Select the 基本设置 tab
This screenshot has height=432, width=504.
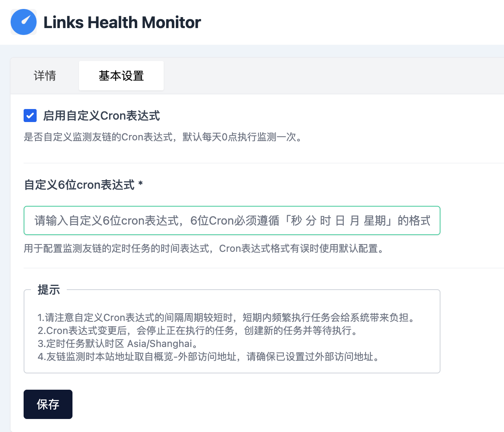pos(121,76)
